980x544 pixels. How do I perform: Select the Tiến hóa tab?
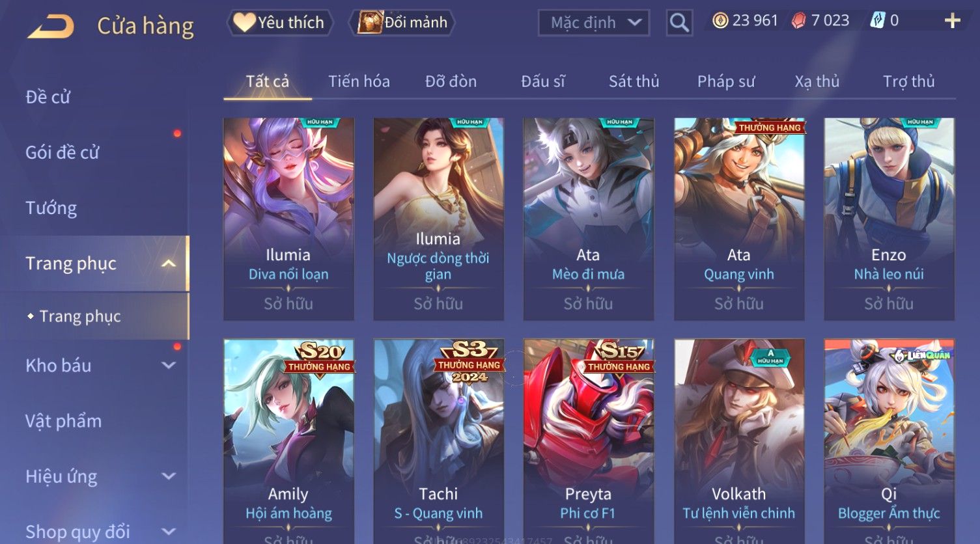click(x=359, y=81)
